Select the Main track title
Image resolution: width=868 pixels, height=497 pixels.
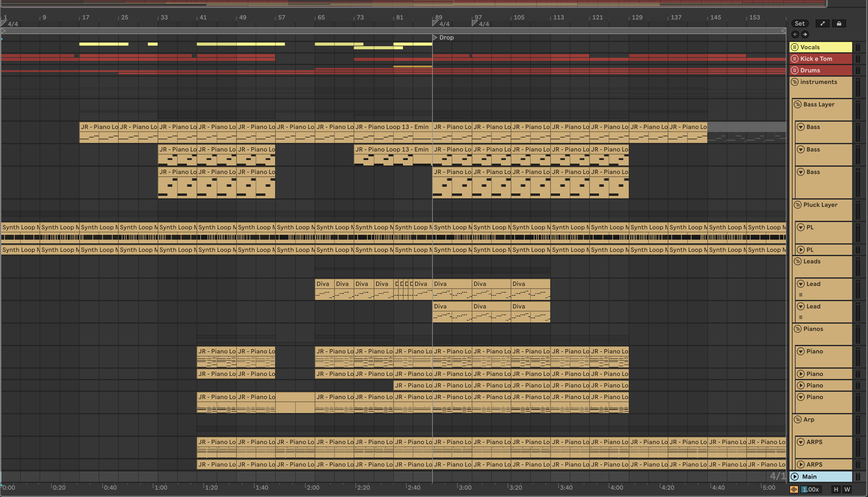809,477
